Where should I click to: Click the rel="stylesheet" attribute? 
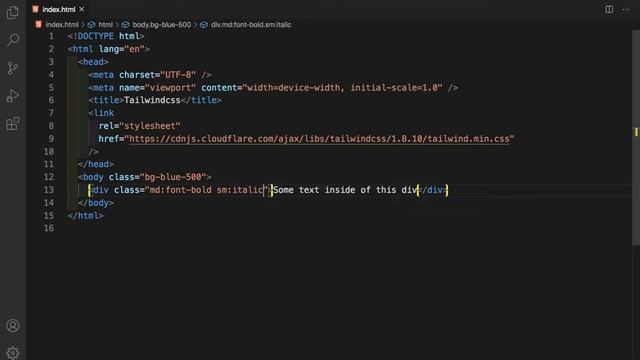[139, 126]
